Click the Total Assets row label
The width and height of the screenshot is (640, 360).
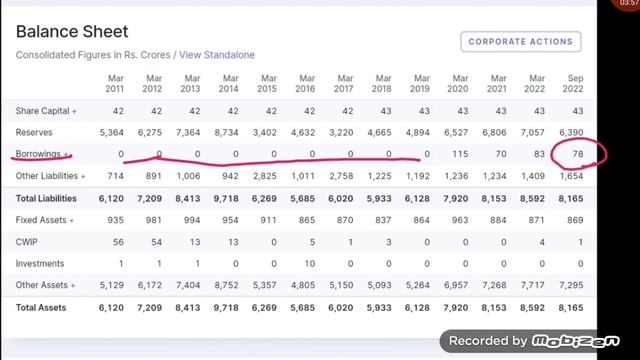(x=41, y=308)
